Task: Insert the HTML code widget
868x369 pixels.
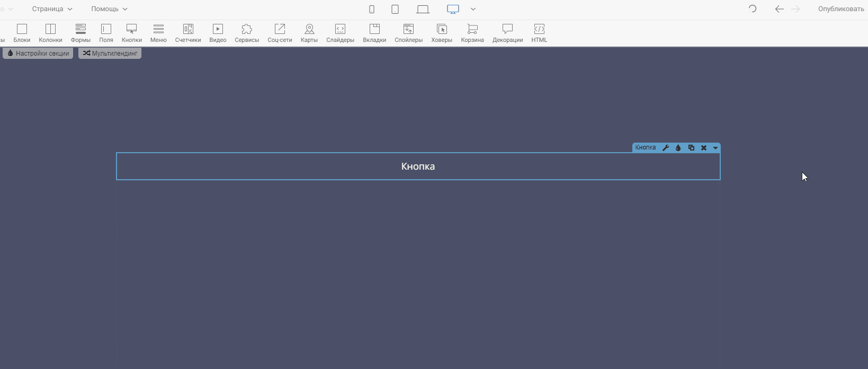Action: point(539,32)
